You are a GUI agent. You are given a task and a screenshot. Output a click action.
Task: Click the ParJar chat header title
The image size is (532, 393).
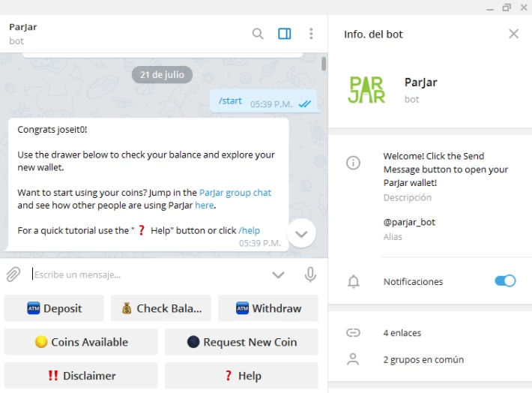coord(23,27)
